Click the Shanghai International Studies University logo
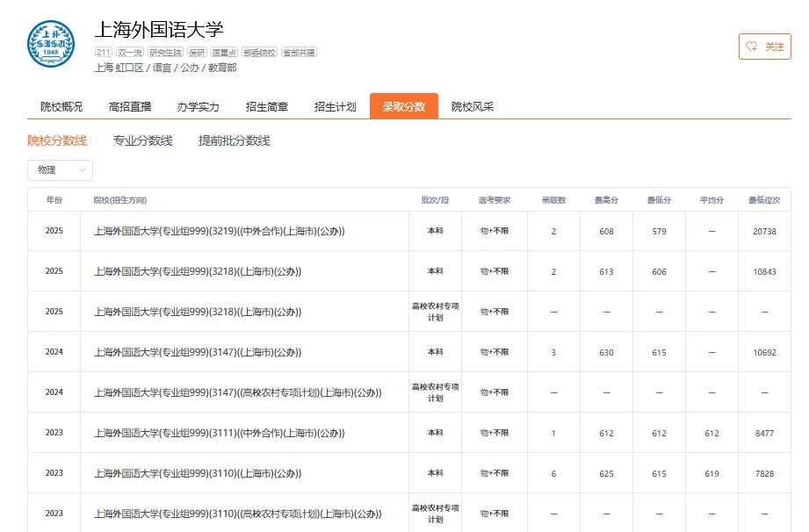 coord(51,44)
